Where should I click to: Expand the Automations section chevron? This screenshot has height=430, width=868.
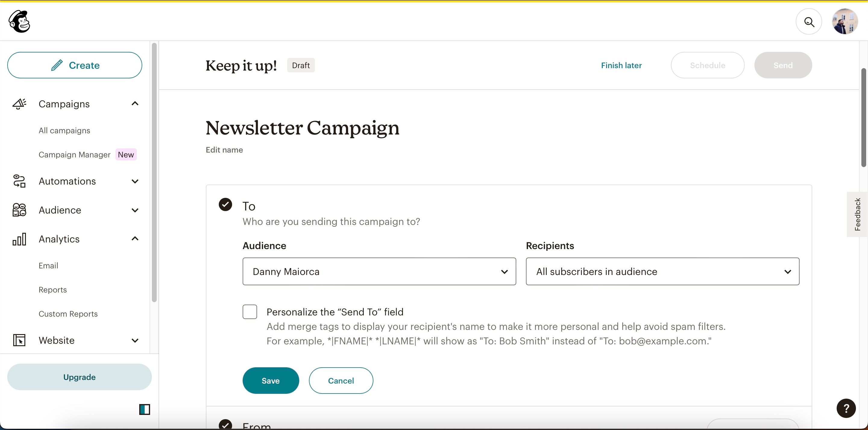(135, 181)
